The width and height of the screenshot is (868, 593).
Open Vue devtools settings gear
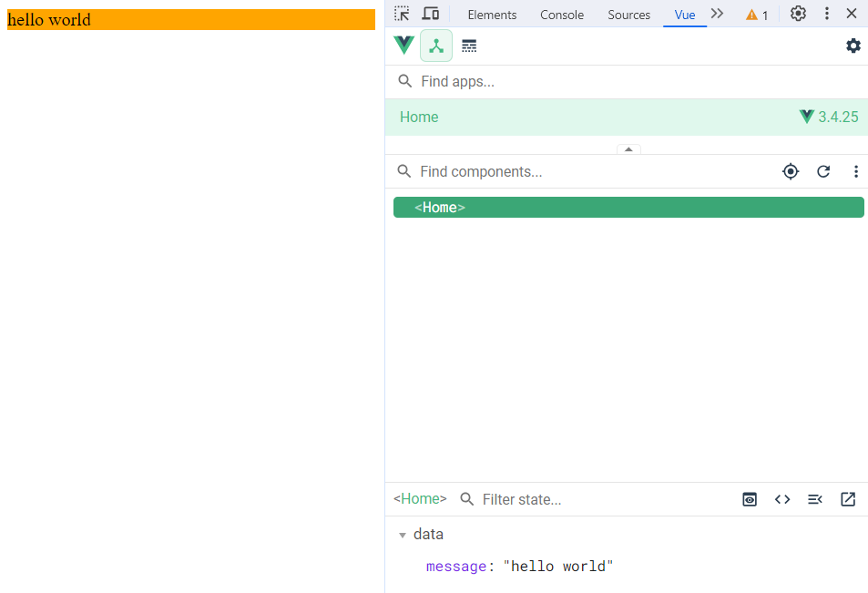pos(853,46)
